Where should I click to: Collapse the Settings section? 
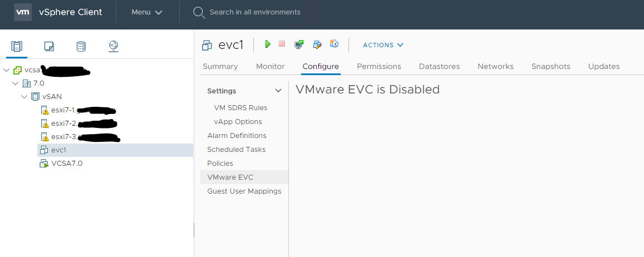pyautogui.click(x=278, y=91)
